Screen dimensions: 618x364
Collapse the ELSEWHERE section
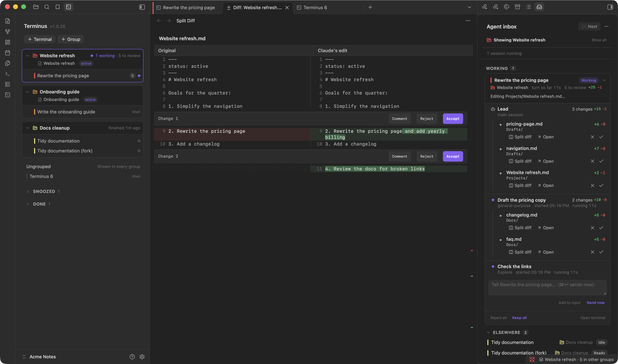pyautogui.click(x=488, y=332)
